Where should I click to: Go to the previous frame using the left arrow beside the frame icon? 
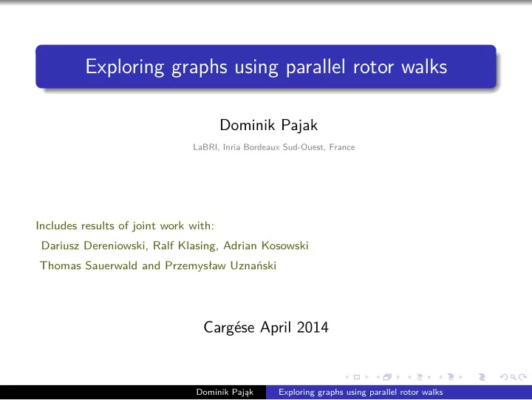click(x=378, y=377)
